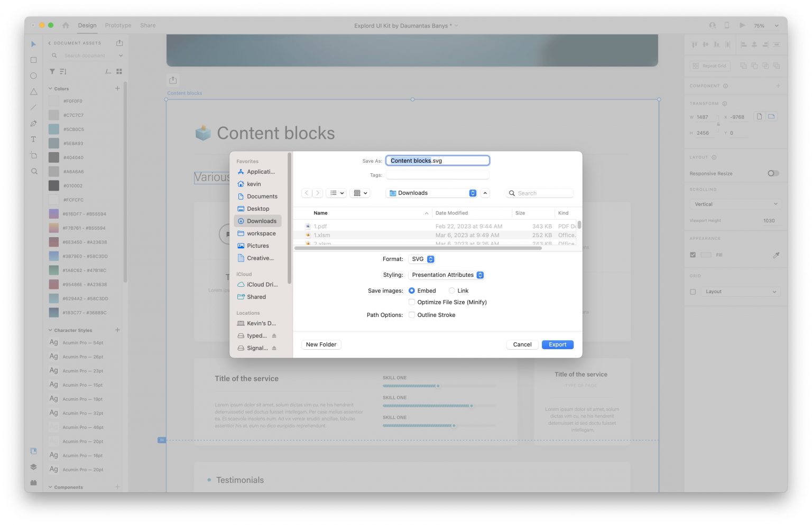This screenshot has width=812, height=525.
Task: Check the Outline Stroke option
Action: click(x=412, y=315)
